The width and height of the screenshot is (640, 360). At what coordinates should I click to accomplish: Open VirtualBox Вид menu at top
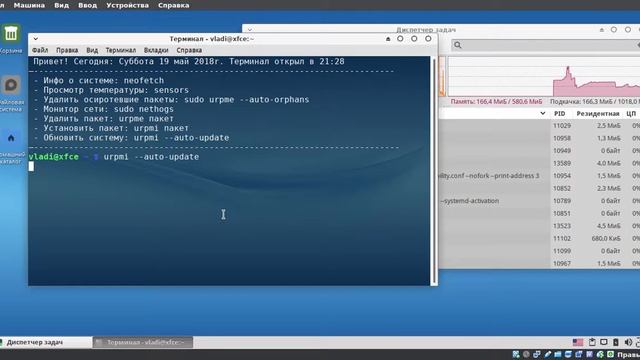click(62, 5)
